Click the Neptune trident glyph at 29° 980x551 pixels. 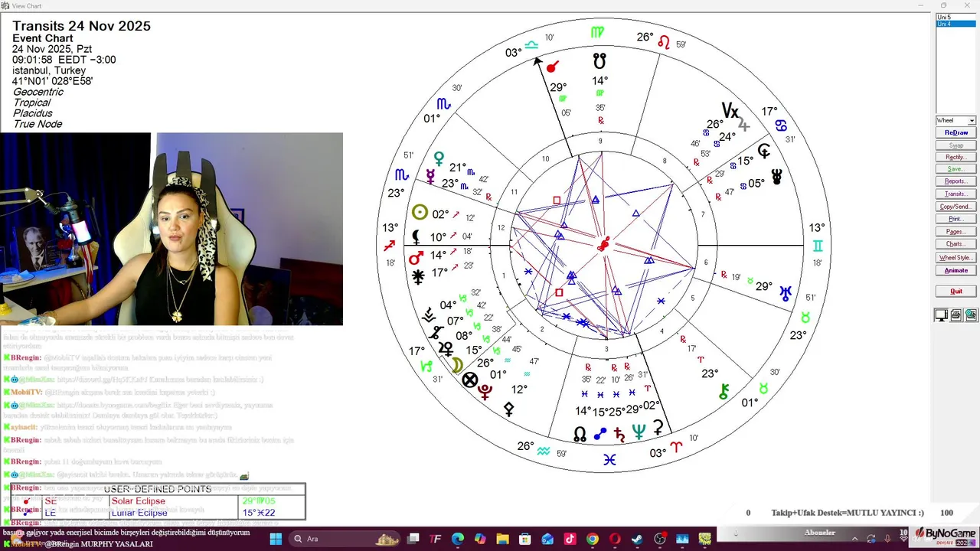(639, 432)
